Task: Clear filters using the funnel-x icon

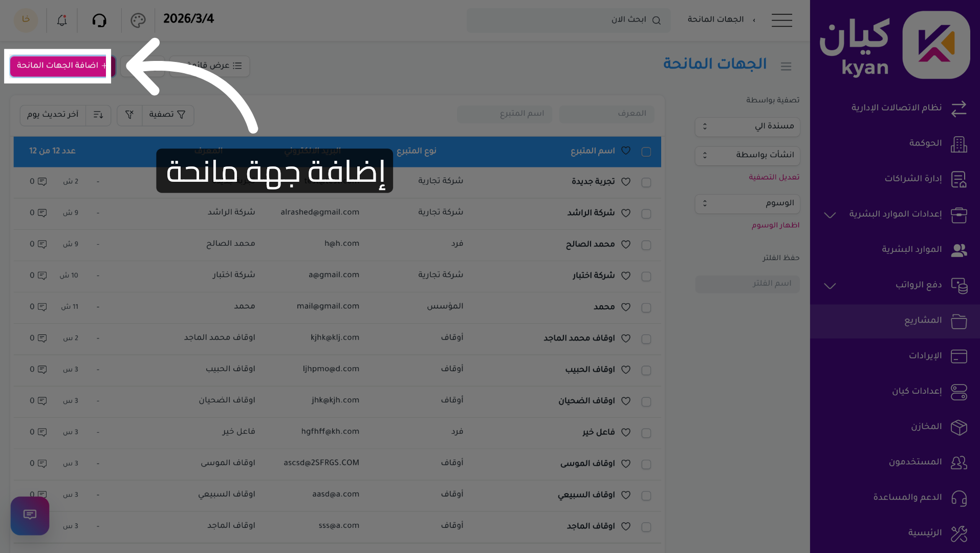Action: [129, 115]
